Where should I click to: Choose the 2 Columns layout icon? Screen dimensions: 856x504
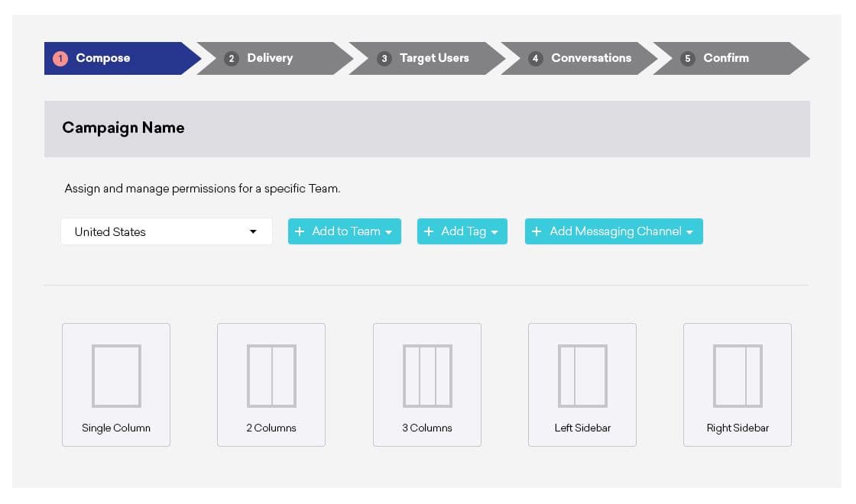[271, 376]
